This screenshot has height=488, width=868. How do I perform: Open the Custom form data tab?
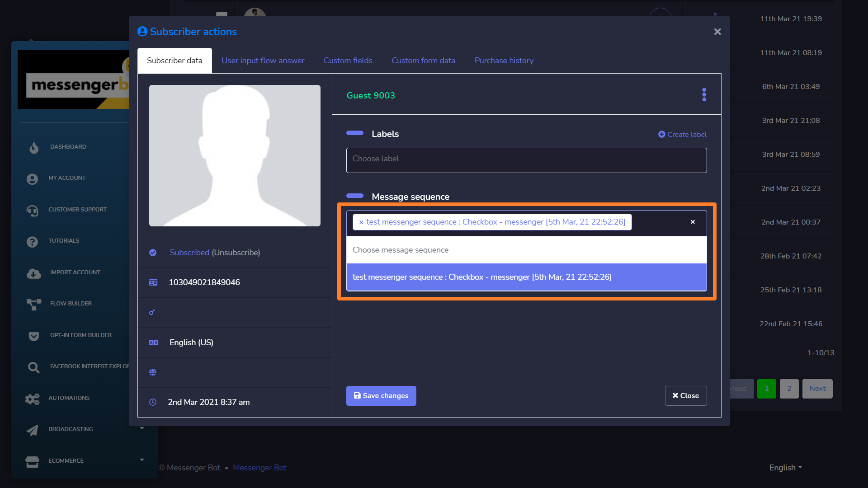pos(424,61)
